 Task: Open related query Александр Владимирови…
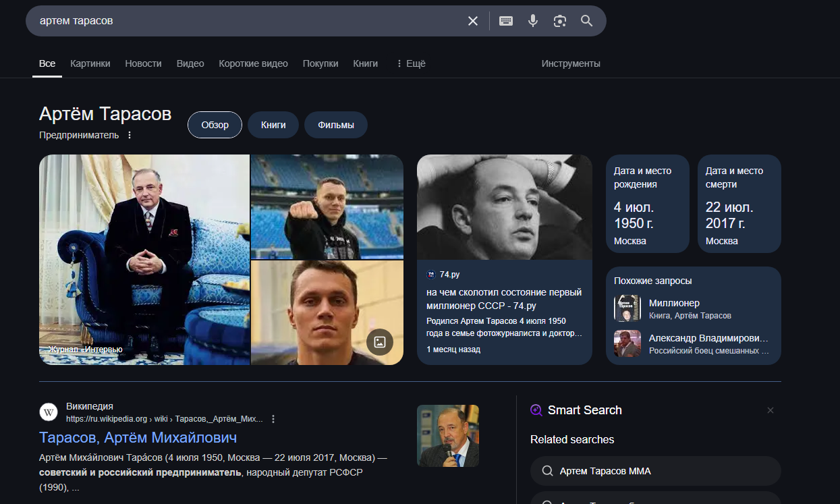coord(694,343)
